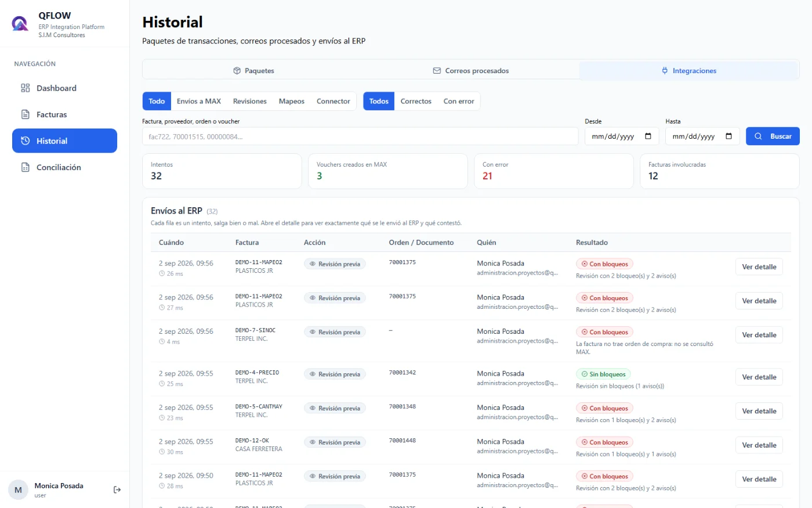Image resolution: width=812 pixels, height=508 pixels.
Task: Filter by Mapeos
Action: coord(292,101)
